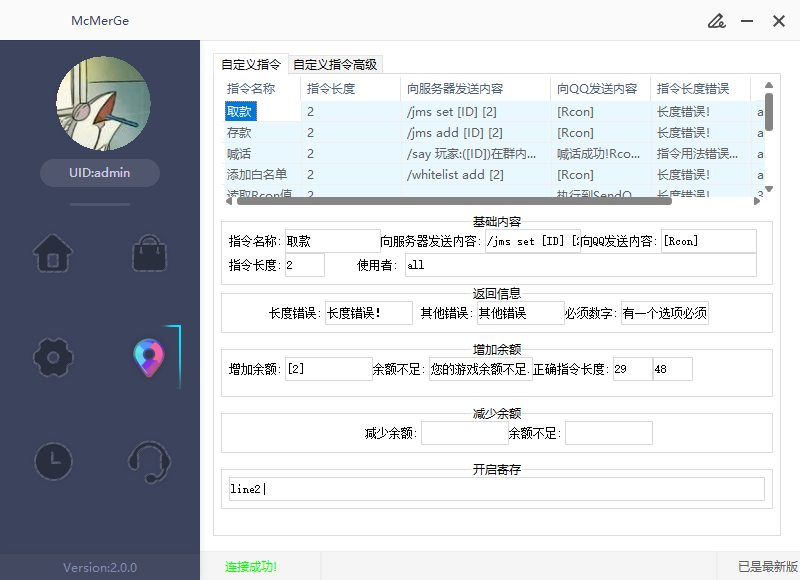Click the 向QQ发送内容 input with [Rcon]
The height and width of the screenshot is (580, 800).
point(709,241)
